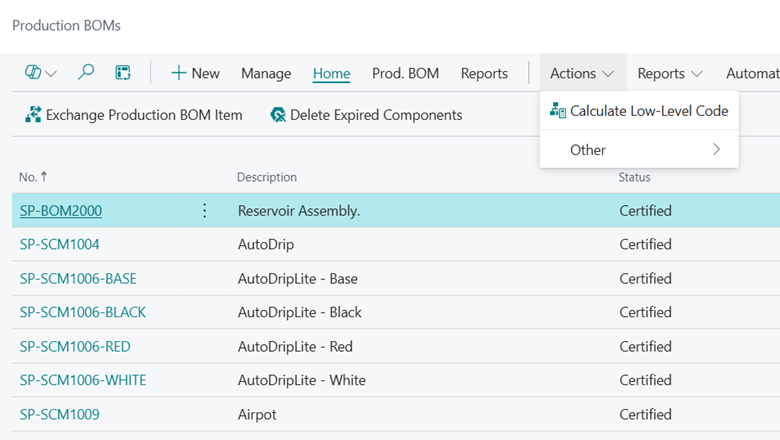Viewport: 780px width, 440px height.
Task: Create a New production BOM
Action: point(195,73)
